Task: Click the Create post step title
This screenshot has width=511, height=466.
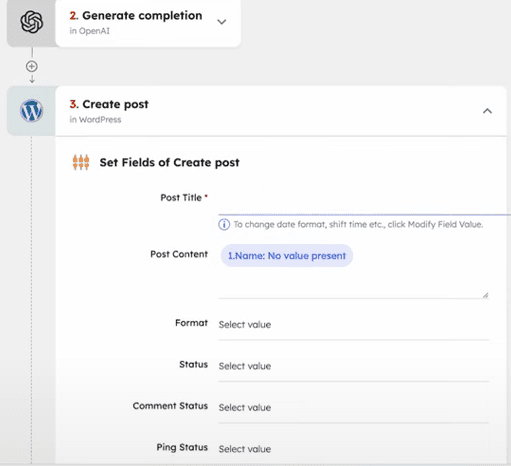Action: tap(109, 104)
